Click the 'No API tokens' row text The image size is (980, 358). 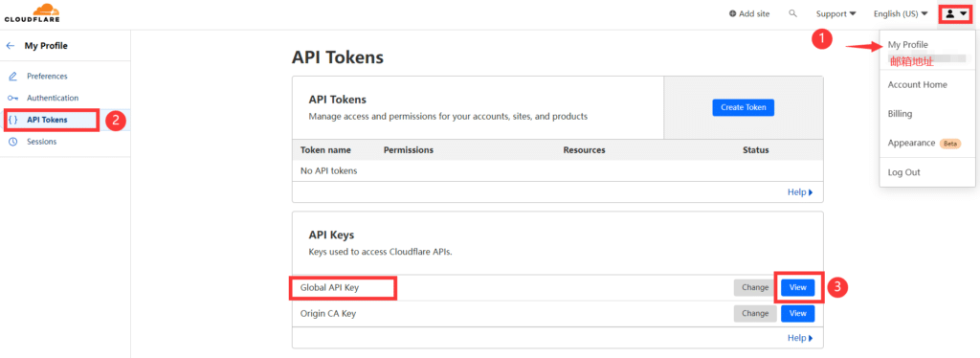point(329,170)
